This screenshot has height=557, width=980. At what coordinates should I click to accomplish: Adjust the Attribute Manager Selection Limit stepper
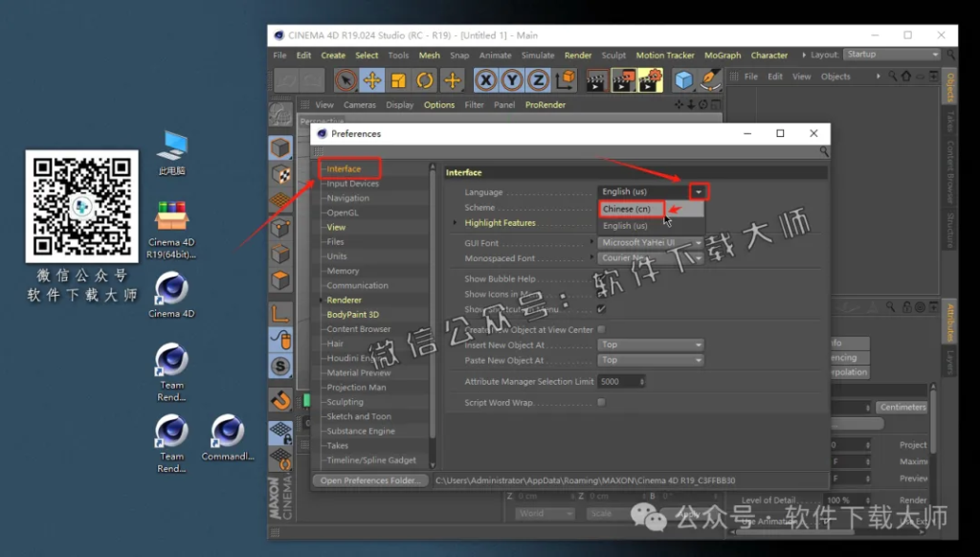642,381
